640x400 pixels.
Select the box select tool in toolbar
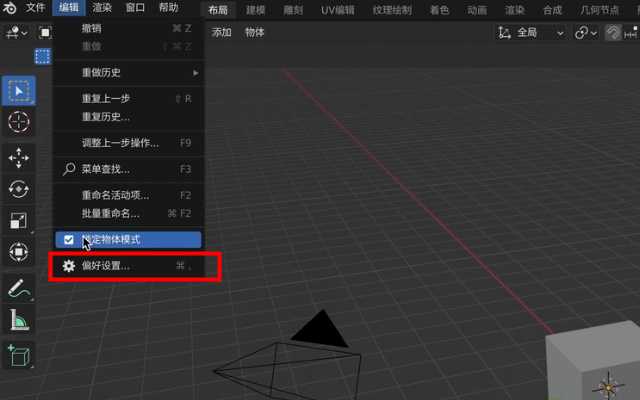[19, 90]
